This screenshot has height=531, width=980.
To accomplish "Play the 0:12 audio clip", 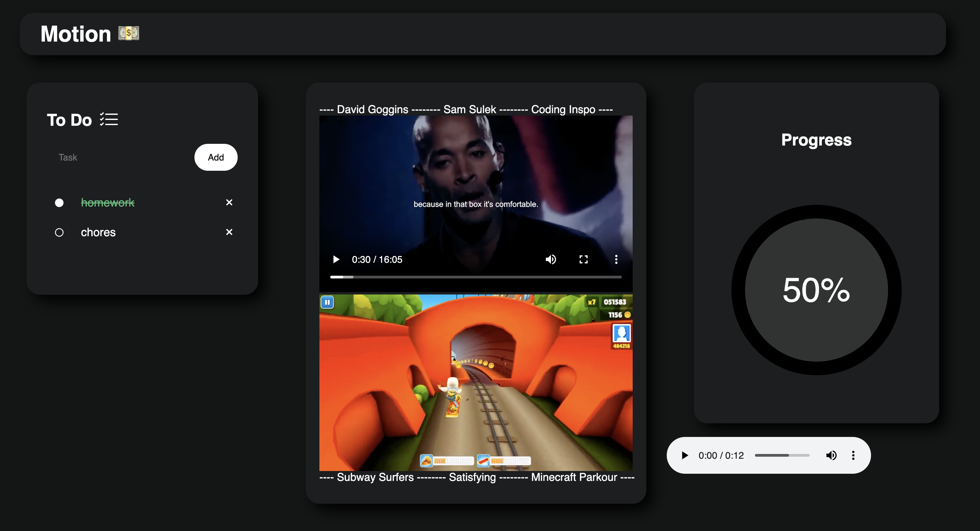I will click(x=685, y=455).
